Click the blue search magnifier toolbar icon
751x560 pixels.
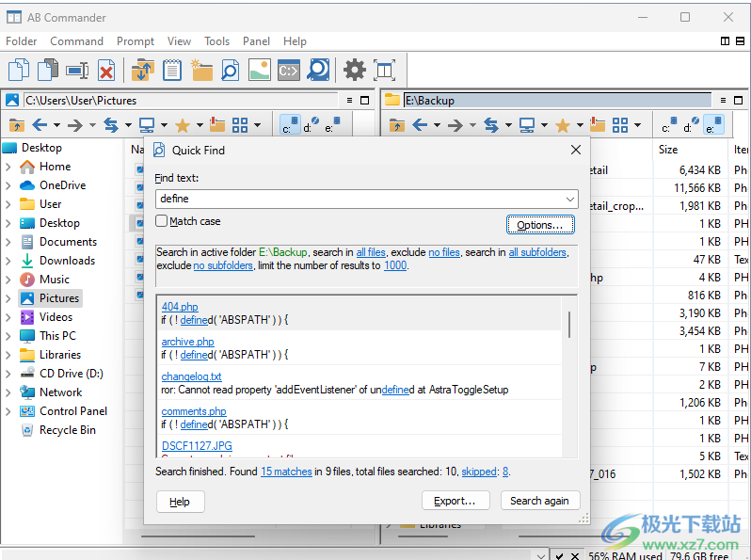tap(318, 70)
